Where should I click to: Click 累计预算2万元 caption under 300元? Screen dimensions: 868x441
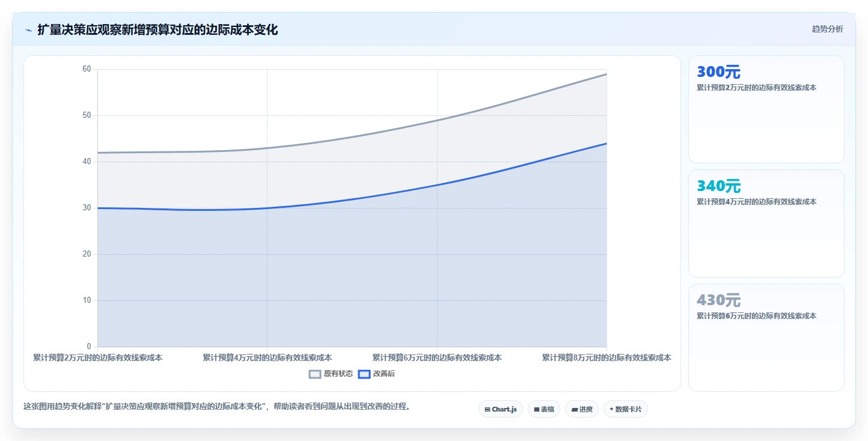756,88
